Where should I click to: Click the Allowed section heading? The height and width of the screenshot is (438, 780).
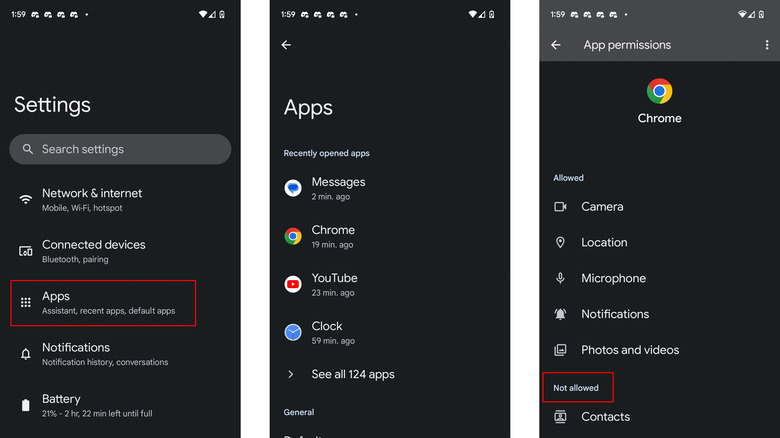pyautogui.click(x=569, y=178)
